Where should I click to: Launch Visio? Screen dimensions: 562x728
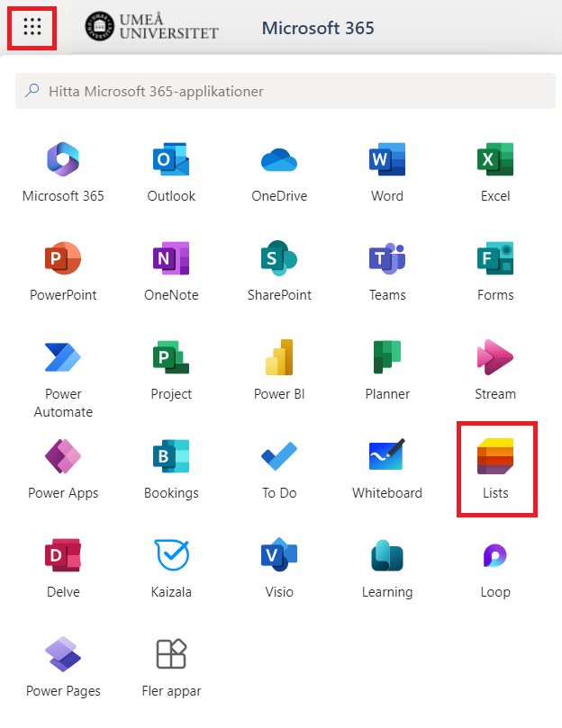279,555
